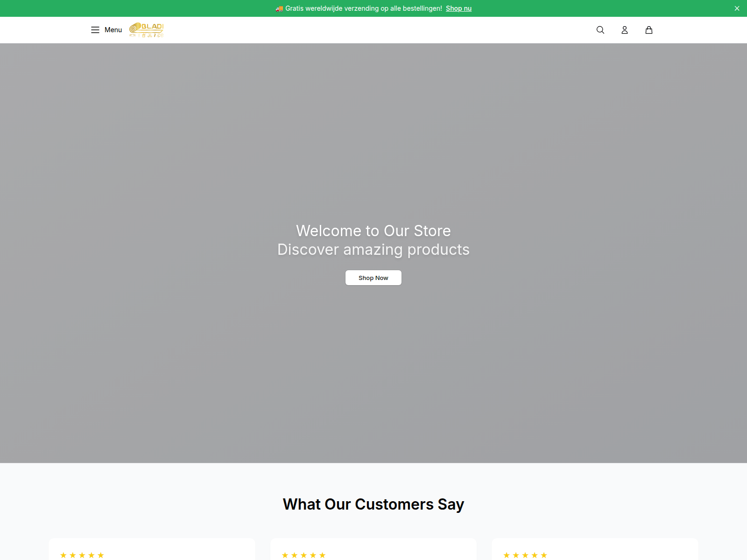
Task: Dismiss the green announcement banner
Action: (x=737, y=8)
